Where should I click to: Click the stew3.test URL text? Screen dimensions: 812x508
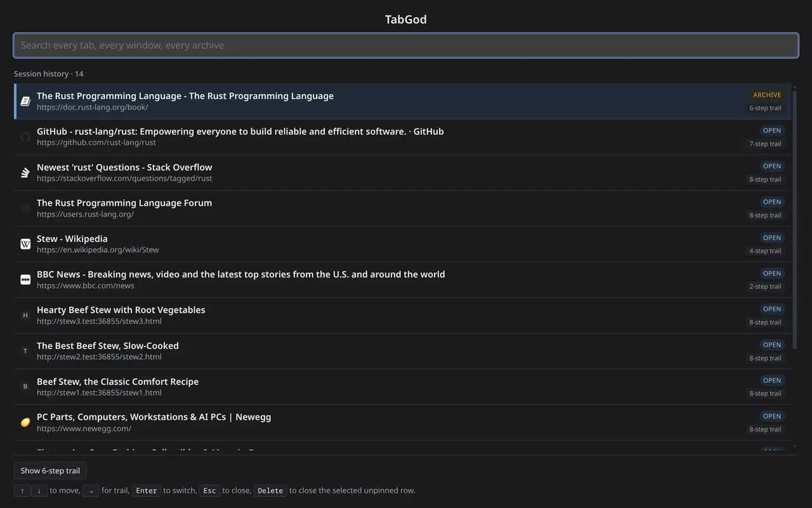point(99,321)
